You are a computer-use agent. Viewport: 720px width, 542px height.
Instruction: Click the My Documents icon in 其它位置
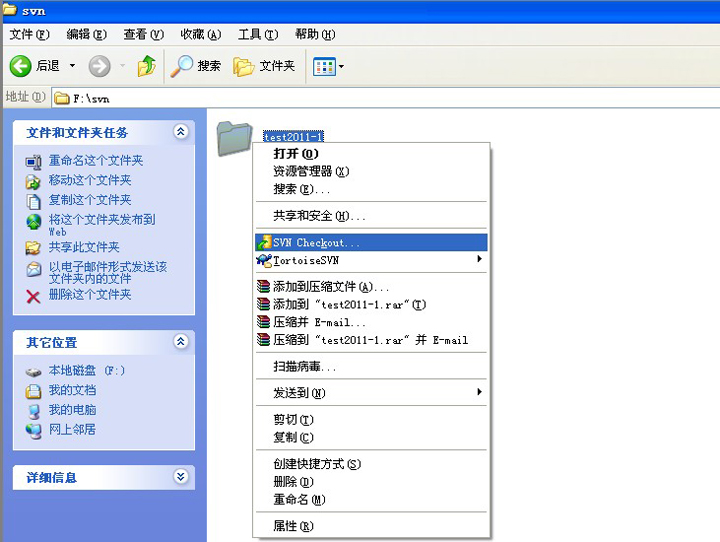(33, 391)
